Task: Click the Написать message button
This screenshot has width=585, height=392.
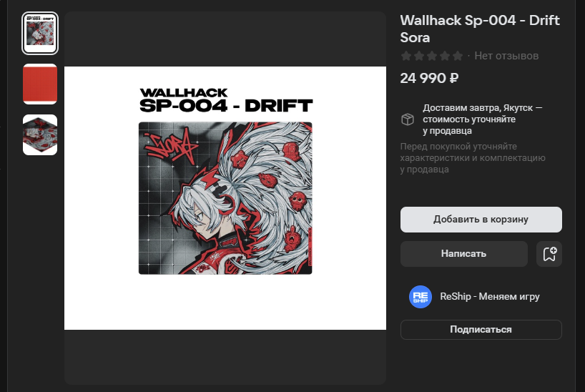Action: [x=463, y=254]
